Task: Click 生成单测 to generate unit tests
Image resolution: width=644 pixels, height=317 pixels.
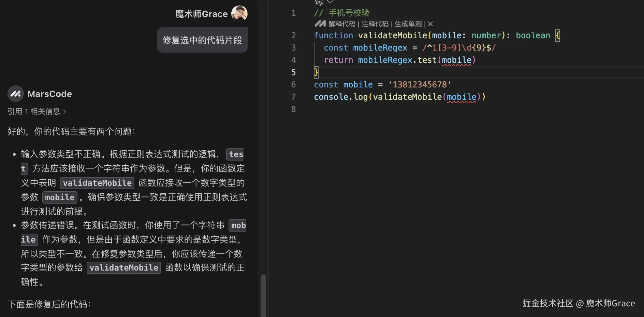Action: point(408,24)
